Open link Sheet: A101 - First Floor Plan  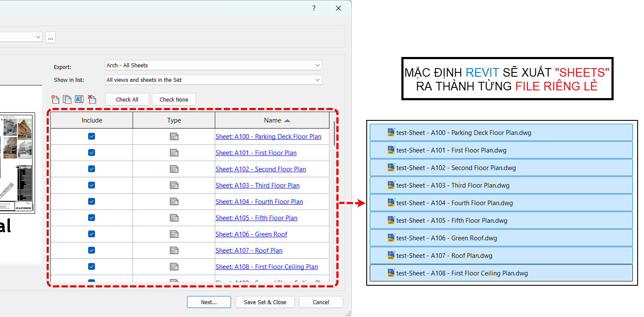(256, 153)
